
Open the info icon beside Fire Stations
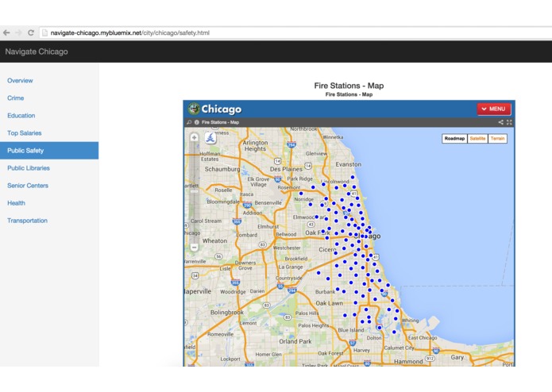[197, 122]
